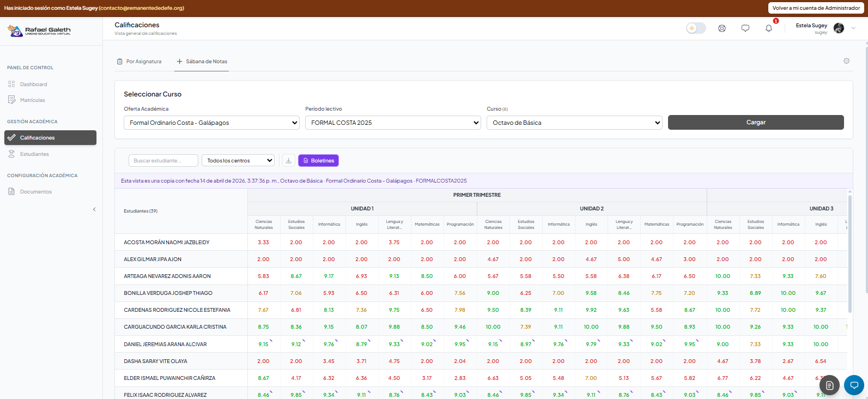Open the Oferta Académica dropdown
868x399 pixels.
[211, 123]
